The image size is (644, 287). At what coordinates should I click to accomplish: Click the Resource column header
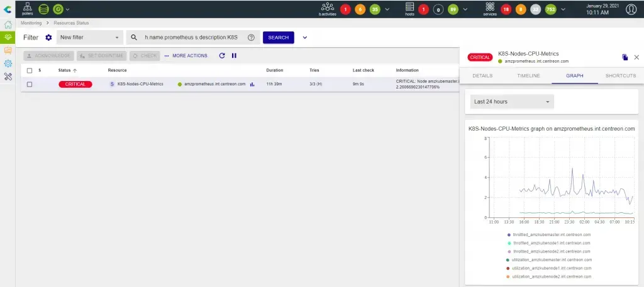(118, 70)
